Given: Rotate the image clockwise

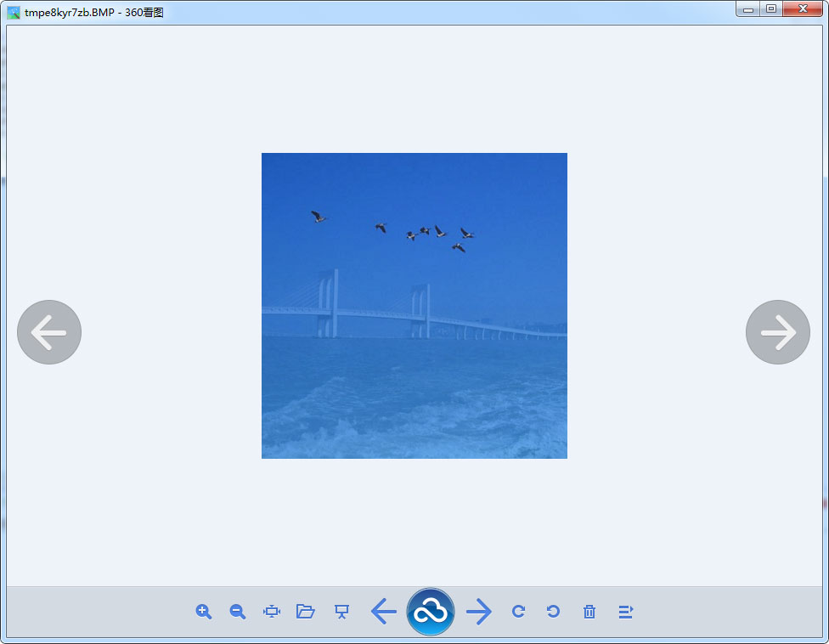Looking at the screenshot, I should click(x=519, y=612).
